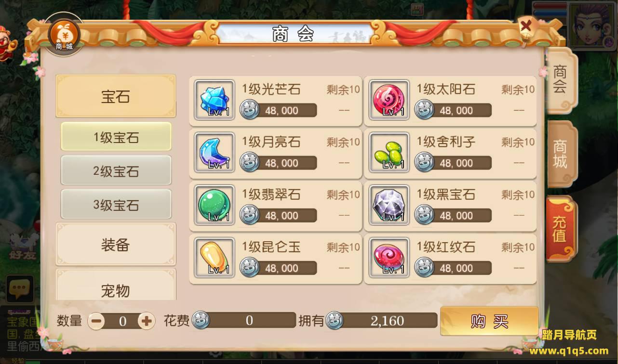Select the 3级宝石 subcategory
The width and height of the screenshot is (618, 364).
click(x=116, y=205)
